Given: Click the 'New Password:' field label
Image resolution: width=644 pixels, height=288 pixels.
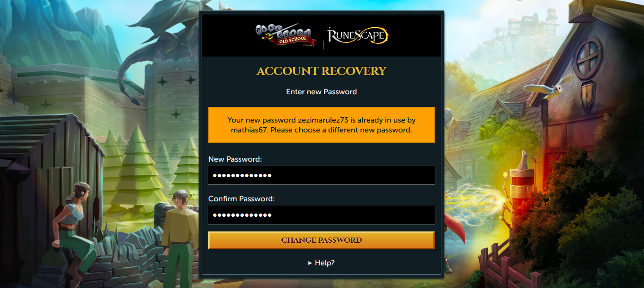Looking at the screenshot, I should 235,159.
